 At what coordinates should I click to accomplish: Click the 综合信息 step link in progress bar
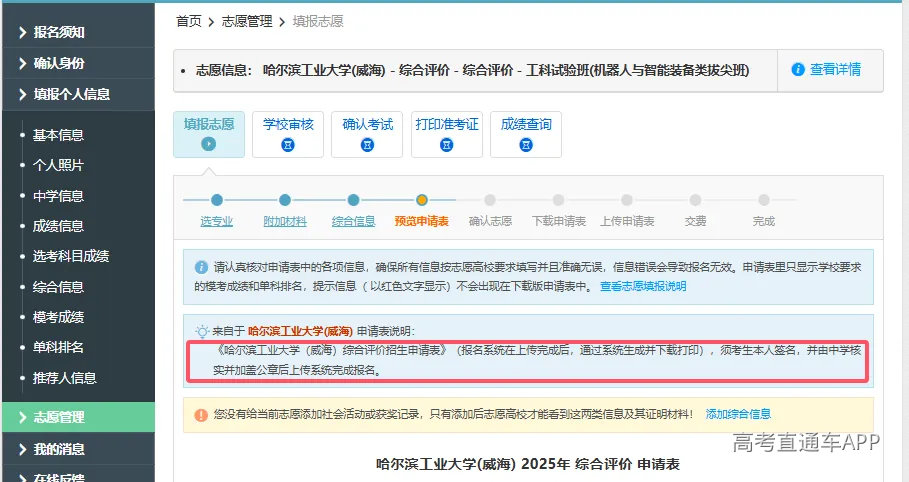[x=354, y=222]
